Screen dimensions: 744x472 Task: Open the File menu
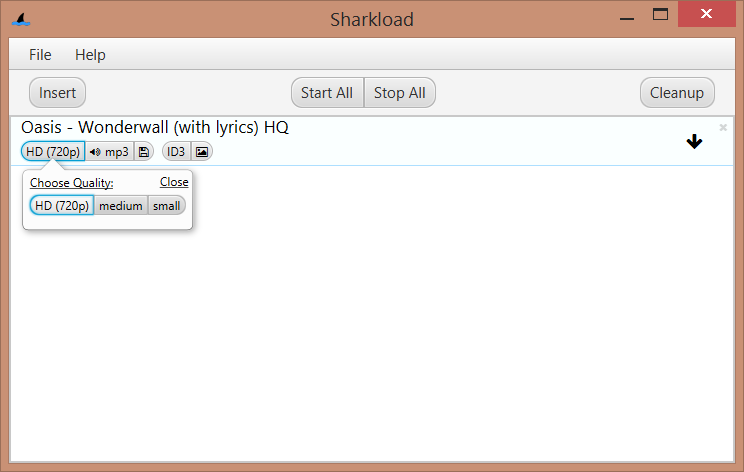click(40, 55)
